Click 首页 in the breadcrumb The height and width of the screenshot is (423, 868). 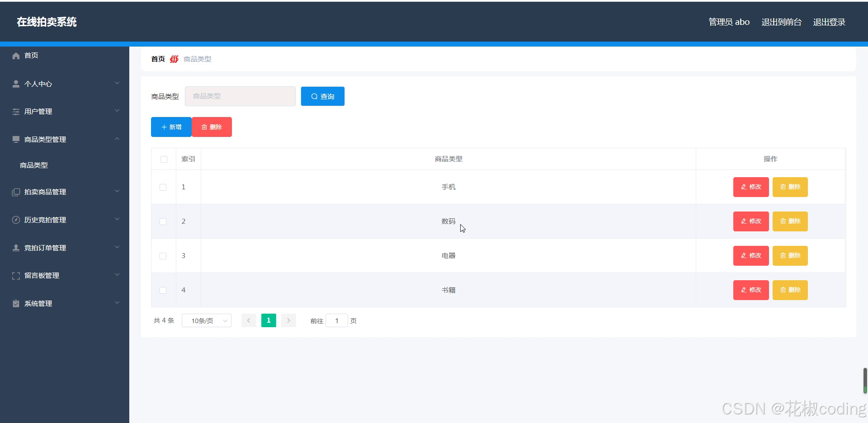[158, 59]
